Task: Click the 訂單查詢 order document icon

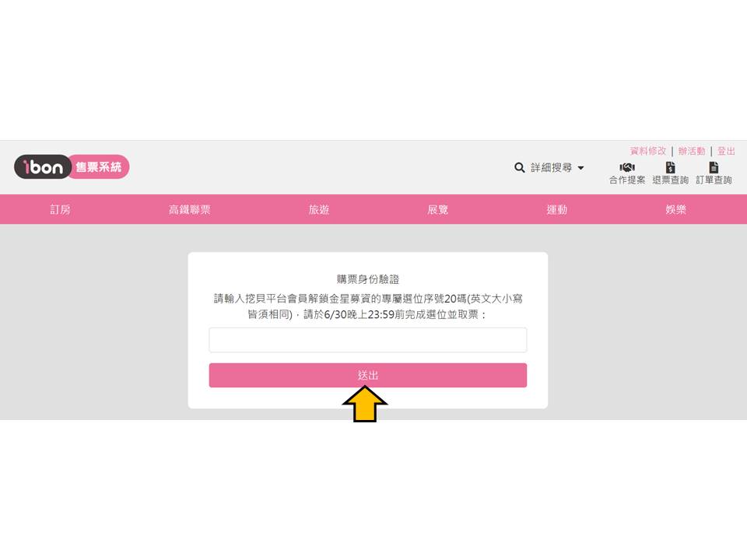Action: [x=714, y=167]
